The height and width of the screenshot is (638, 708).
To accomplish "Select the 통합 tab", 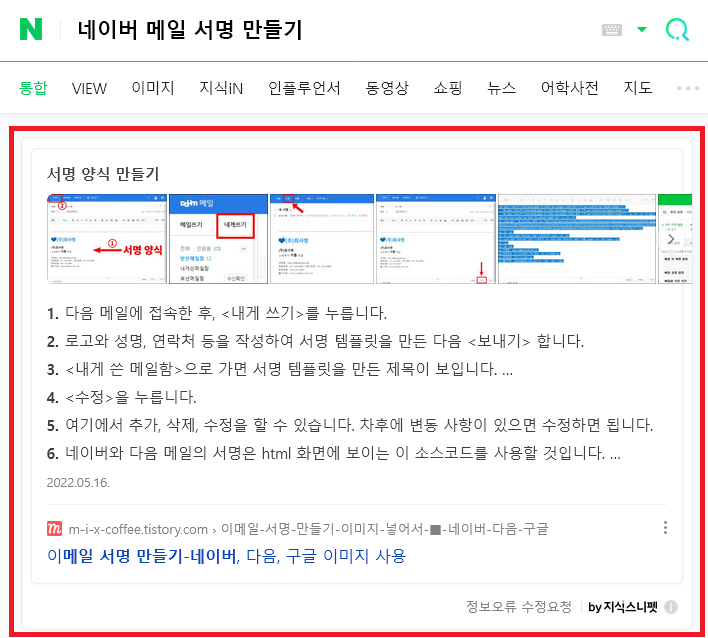I will click(33, 88).
